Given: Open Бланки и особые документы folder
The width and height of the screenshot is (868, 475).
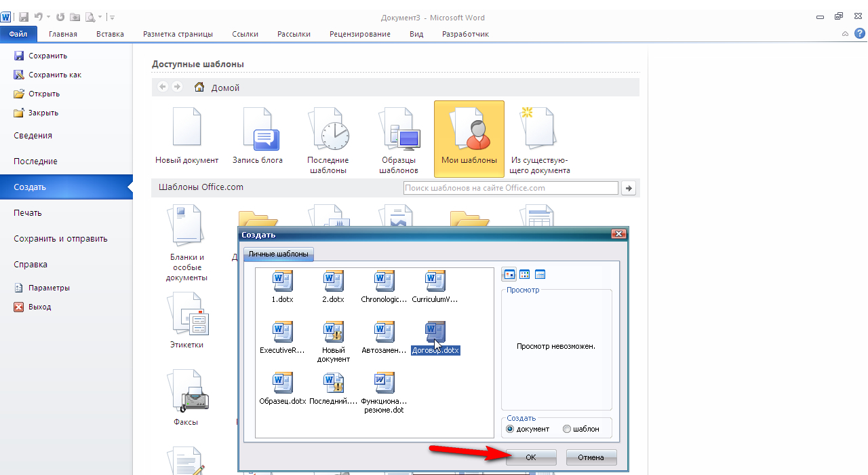Looking at the screenshot, I should click(x=186, y=244).
